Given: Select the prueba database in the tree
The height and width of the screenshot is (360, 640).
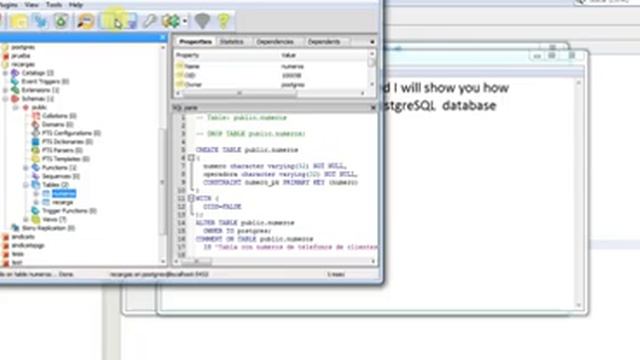Looking at the screenshot, I should pos(21,56).
